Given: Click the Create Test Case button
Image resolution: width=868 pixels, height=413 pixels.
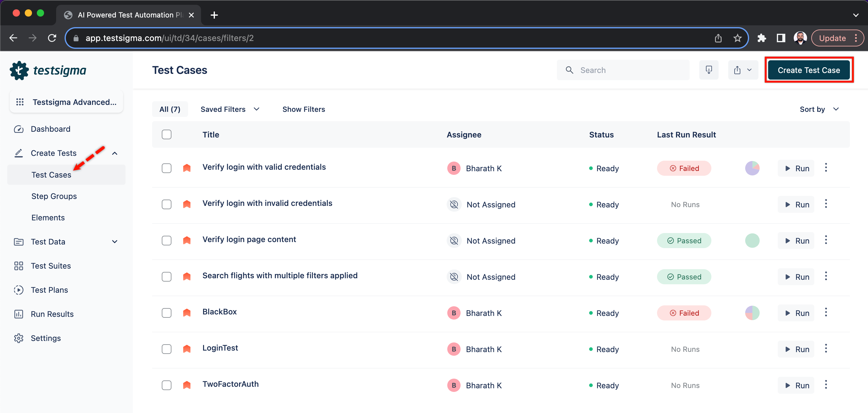Looking at the screenshot, I should pos(809,70).
